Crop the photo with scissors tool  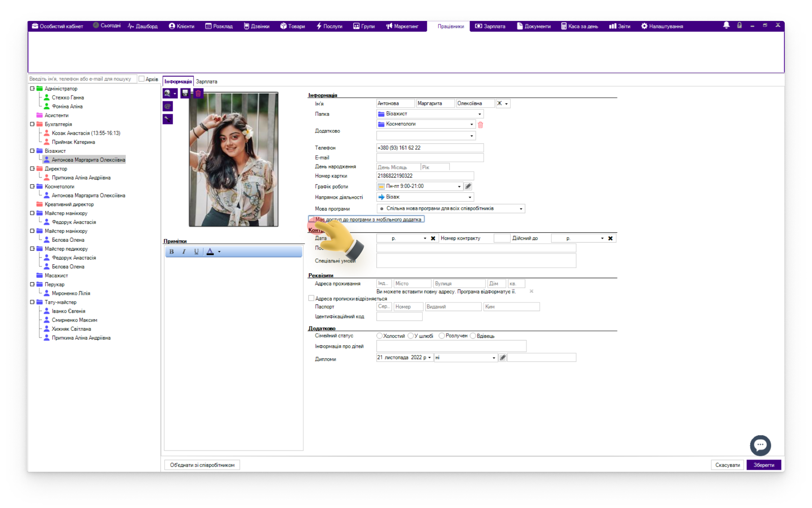pos(168,119)
